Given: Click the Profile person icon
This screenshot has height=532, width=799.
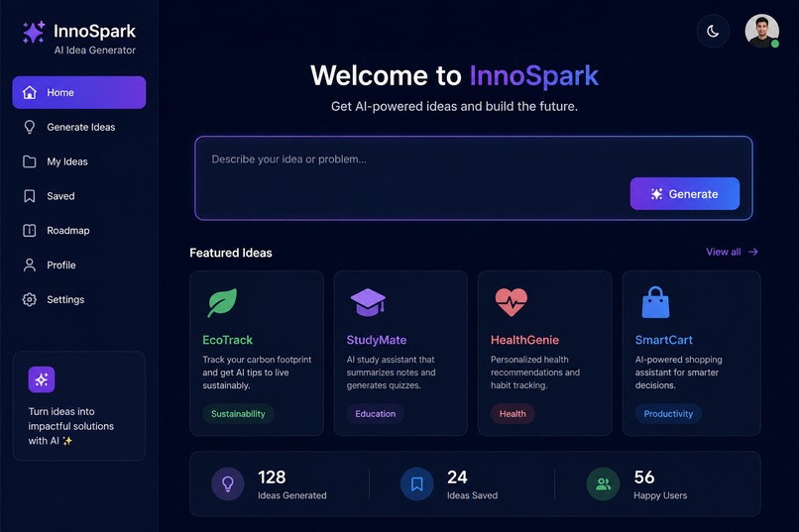Looking at the screenshot, I should pyautogui.click(x=30, y=266).
